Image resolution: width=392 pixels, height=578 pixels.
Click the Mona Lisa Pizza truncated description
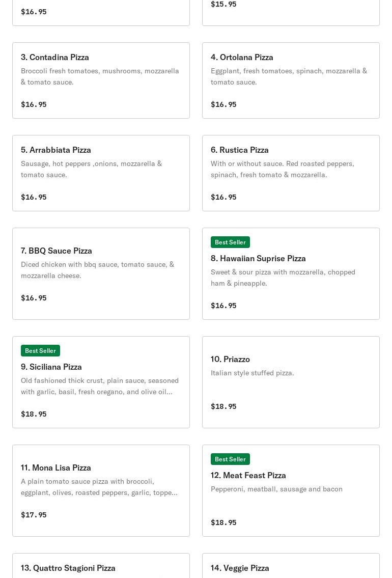[99, 487]
